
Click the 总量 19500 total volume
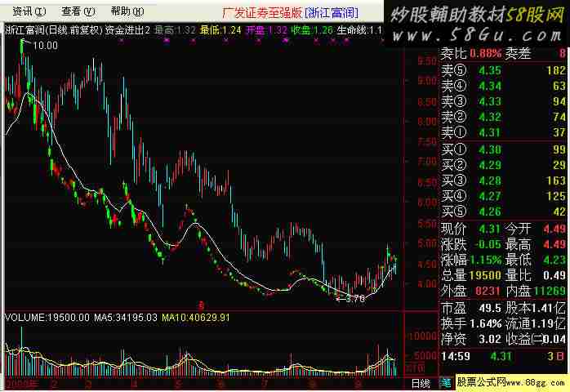[485, 276]
